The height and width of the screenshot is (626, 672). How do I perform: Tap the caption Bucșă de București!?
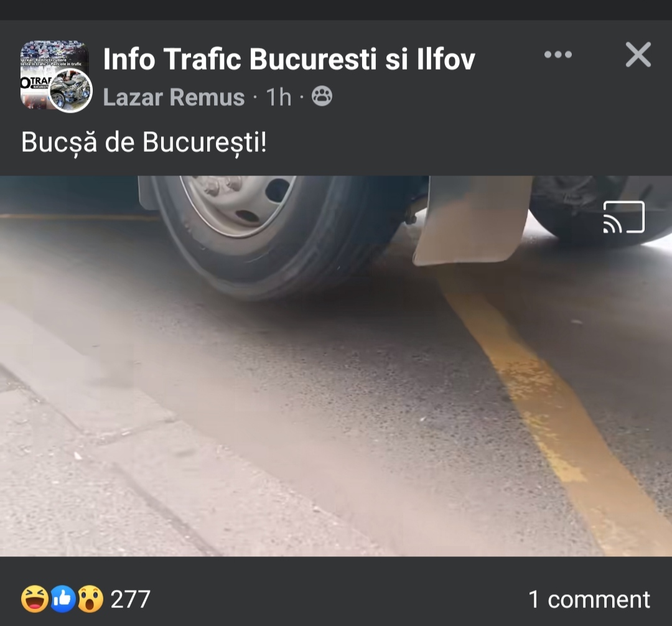click(x=144, y=142)
